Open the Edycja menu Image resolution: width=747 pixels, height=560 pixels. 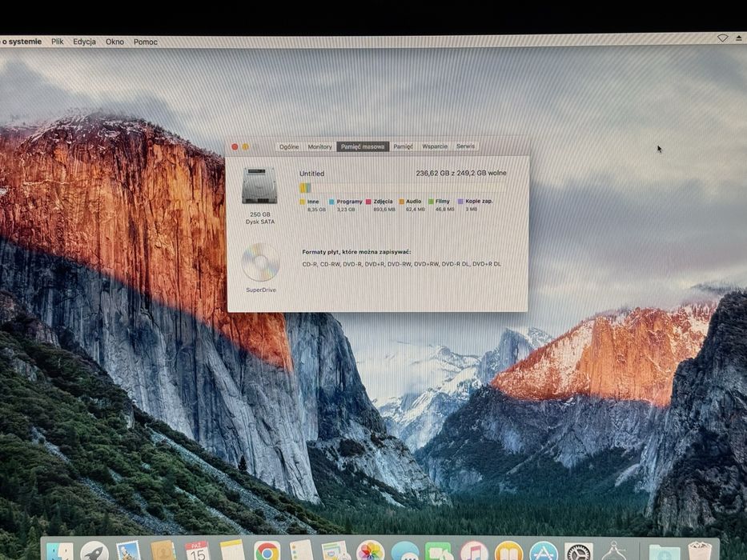tap(84, 42)
